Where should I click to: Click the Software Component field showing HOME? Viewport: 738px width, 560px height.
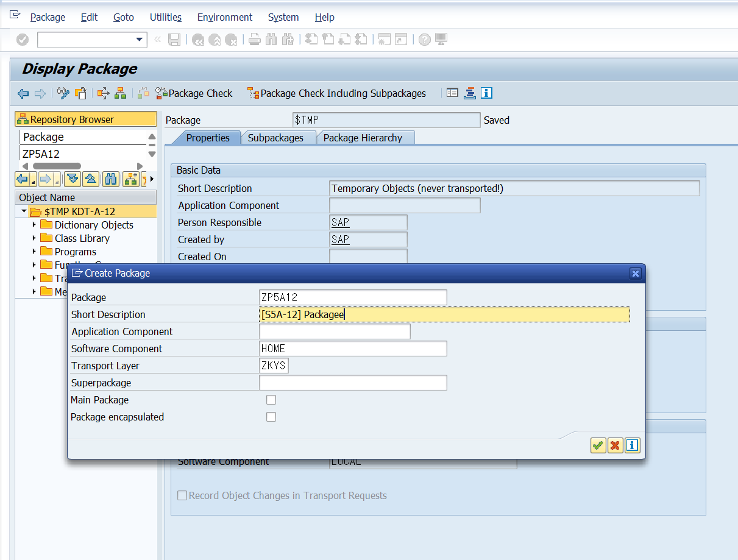(x=353, y=349)
